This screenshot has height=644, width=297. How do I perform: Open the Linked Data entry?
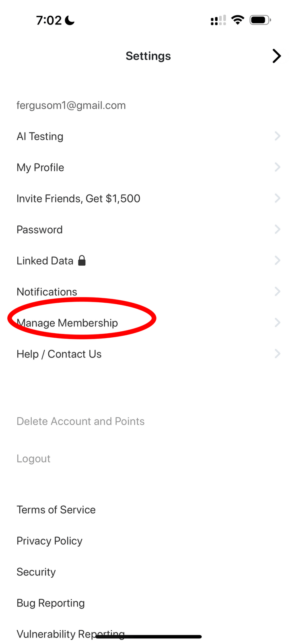coord(148,260)
